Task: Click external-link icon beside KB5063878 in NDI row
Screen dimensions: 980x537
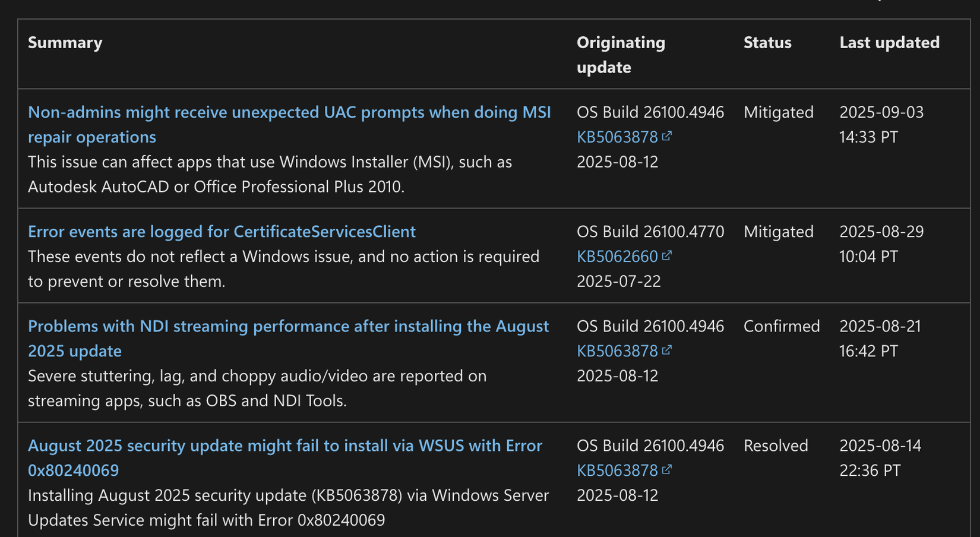Action: coord(668,350)
